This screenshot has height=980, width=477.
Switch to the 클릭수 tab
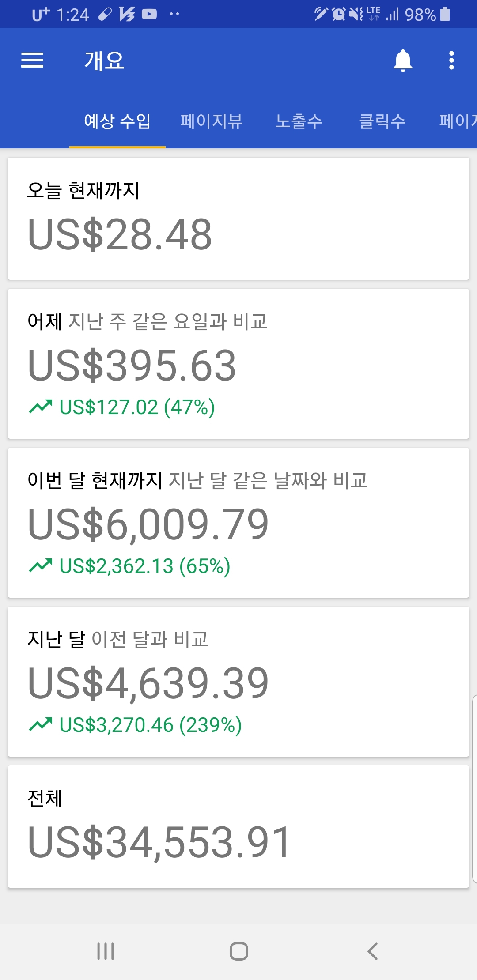(382, 121)
